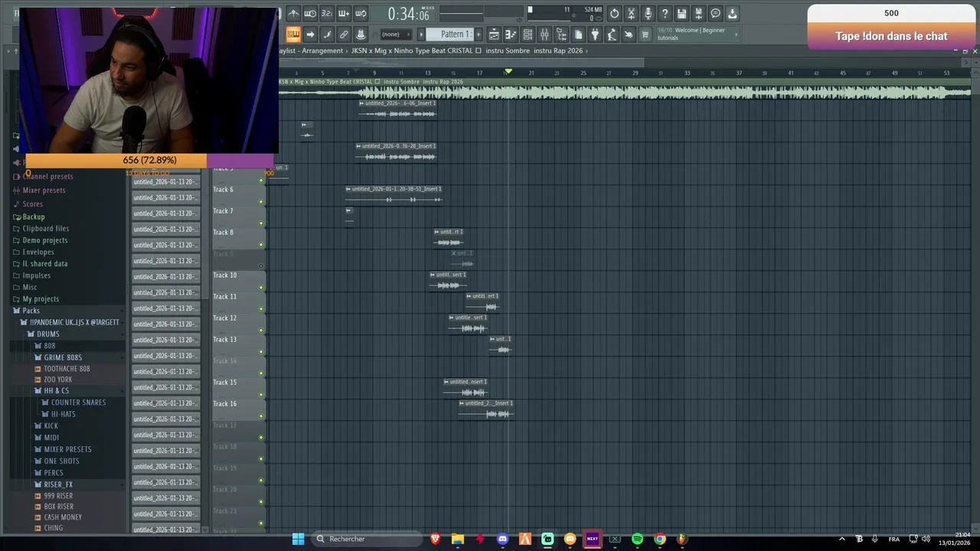Select the Track 16 header
Screen dimensions: 980x551
click(x=239, y=409)
